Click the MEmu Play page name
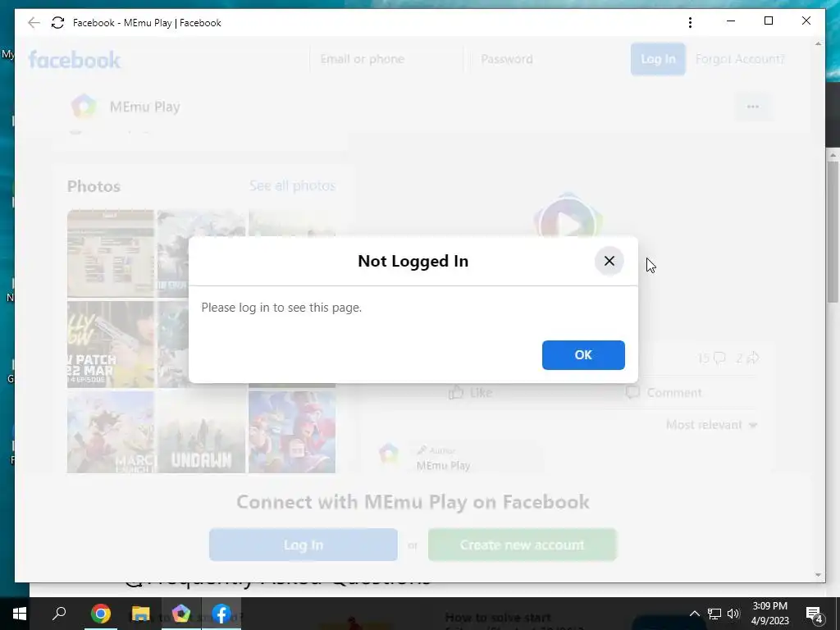The width and height of the screenshot is (840, 630). (x=144, y=107)
